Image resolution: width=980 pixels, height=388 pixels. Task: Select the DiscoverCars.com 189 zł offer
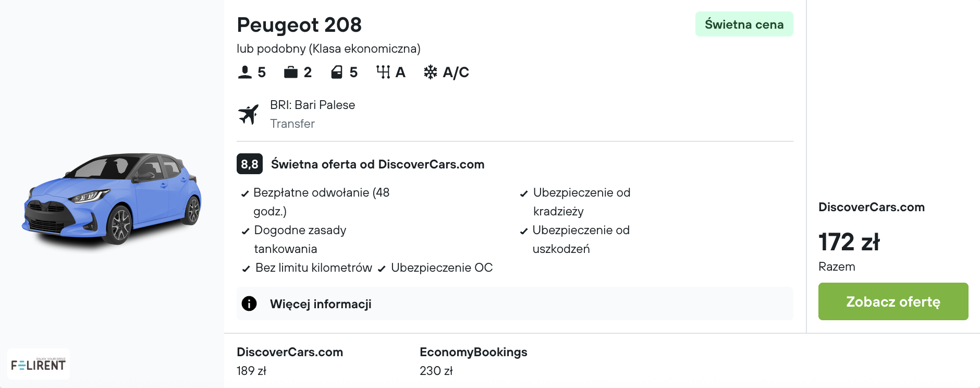click(x=290, y=361)
